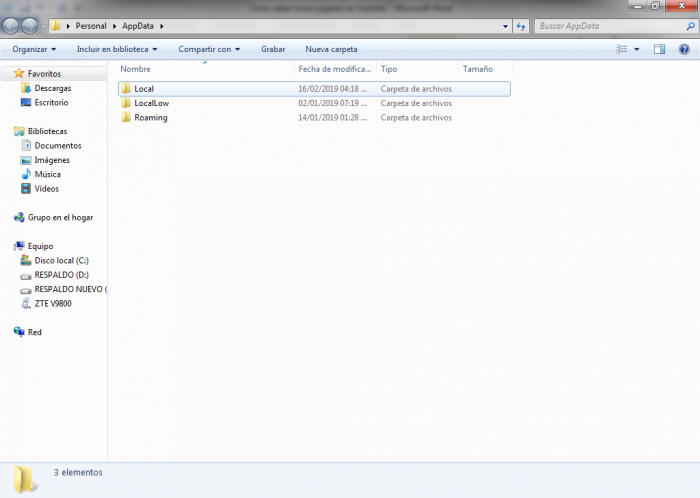
Task: Select the Local folder icon
Action: [x=126, y=88]
